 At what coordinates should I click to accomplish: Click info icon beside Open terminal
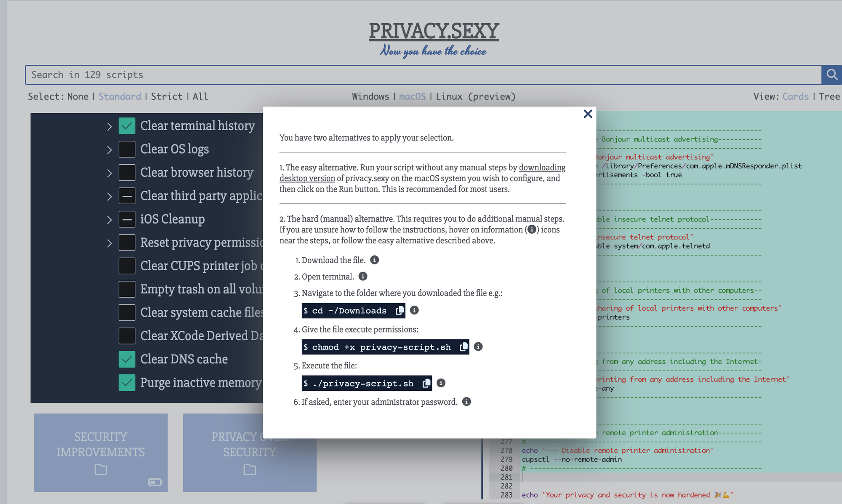[362, 276]
